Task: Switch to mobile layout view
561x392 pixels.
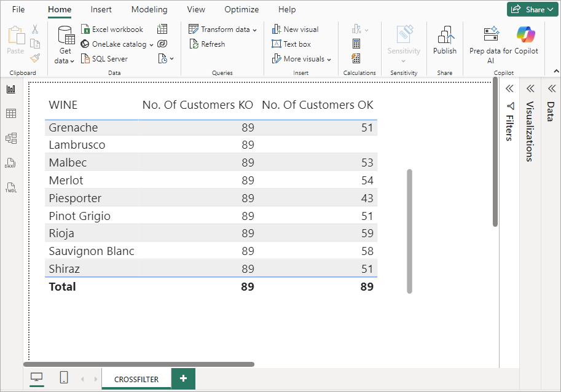Action: click(x=63, y=378)
